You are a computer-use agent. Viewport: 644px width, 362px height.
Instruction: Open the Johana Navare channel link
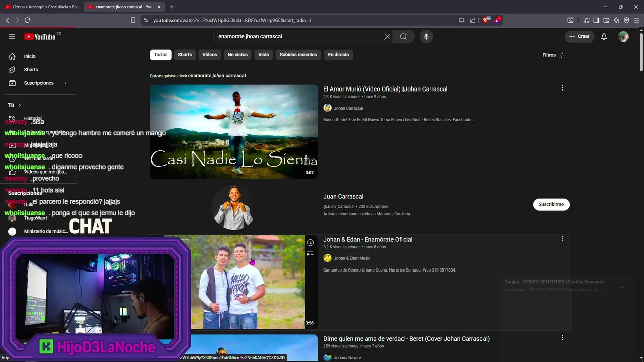[x=347, y=358]
